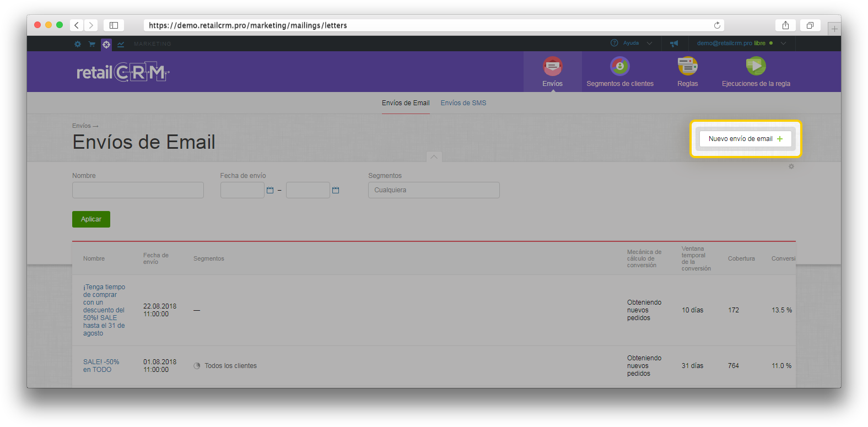Click the browser share icon

pyautogui.click(x=786, y=25)
